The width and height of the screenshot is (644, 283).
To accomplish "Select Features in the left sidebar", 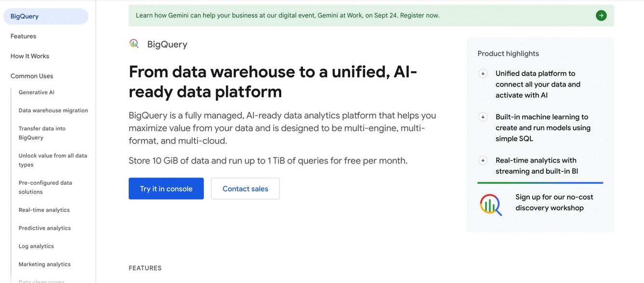I will click(x=23, y=36).
